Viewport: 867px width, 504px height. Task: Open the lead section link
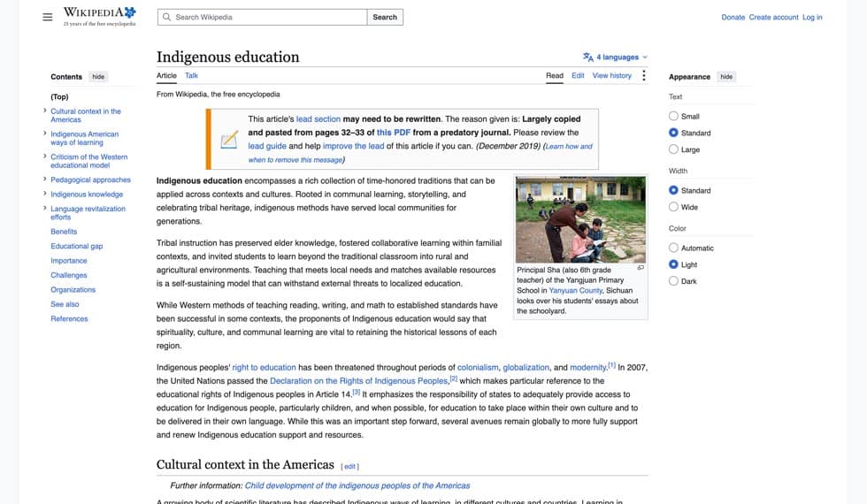[x=318, y=118]
